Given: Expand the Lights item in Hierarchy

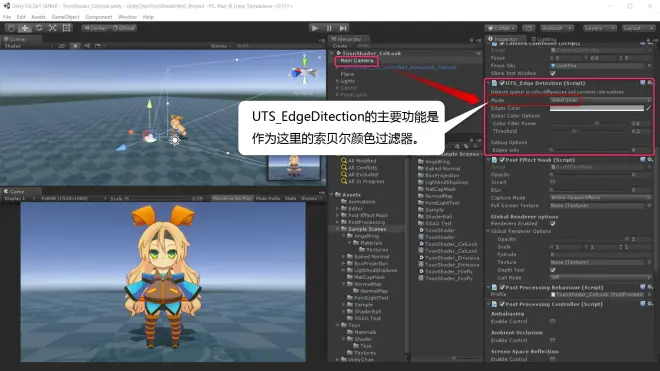Looking at the screenshot, I should [x=338, y=81].
